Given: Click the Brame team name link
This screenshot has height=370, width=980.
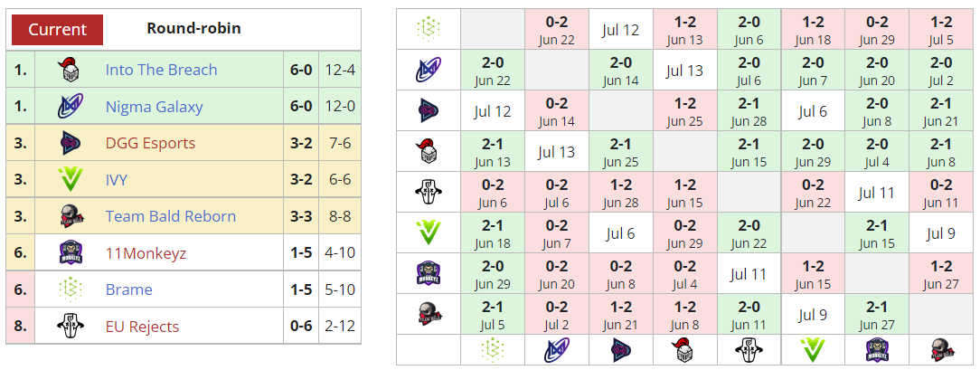Looking at the screenshot, I should [x=128, y=289].
